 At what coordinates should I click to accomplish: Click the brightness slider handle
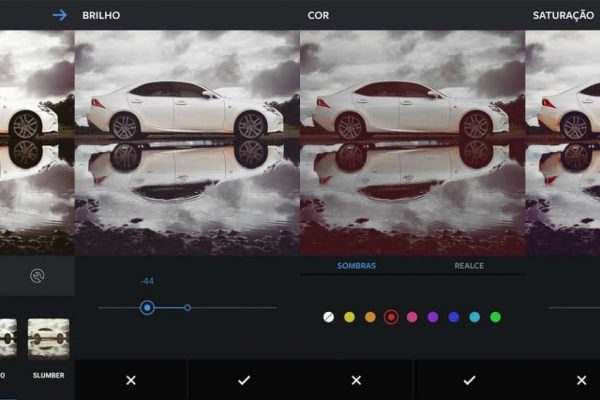pyautogui.click(x=147, y=307)
